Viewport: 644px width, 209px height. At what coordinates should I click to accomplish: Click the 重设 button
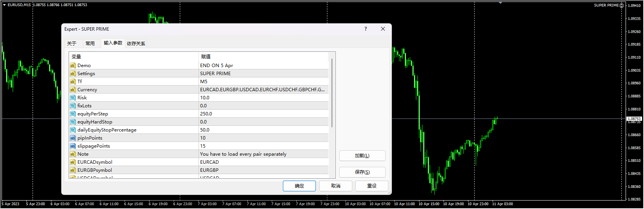(372, 186)
